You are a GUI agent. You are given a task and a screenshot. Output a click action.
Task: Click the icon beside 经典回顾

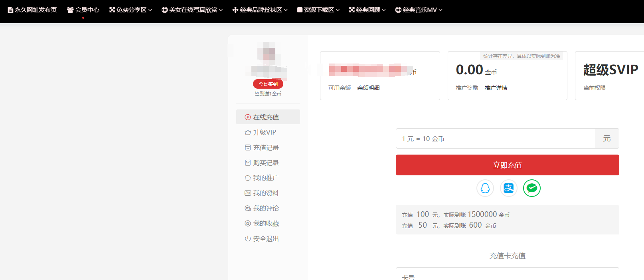352,10
